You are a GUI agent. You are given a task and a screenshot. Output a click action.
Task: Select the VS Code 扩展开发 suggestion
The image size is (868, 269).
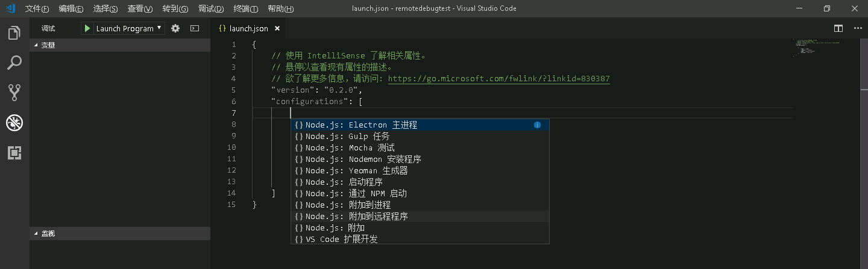coord(420,240)
